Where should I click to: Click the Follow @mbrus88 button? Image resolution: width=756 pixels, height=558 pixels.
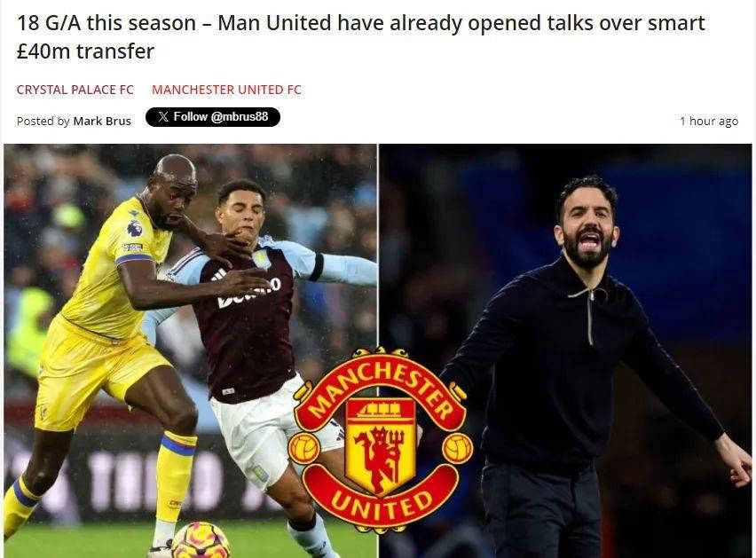(213, 117)
